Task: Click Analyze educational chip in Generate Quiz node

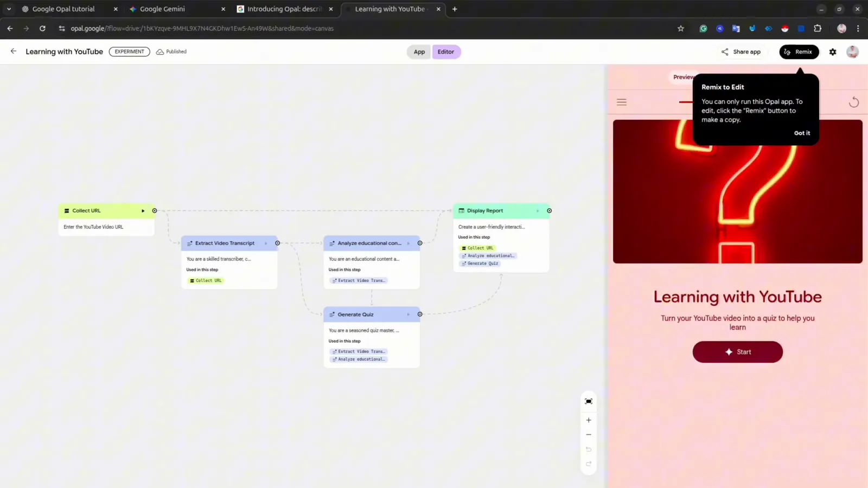Action: 359,359
